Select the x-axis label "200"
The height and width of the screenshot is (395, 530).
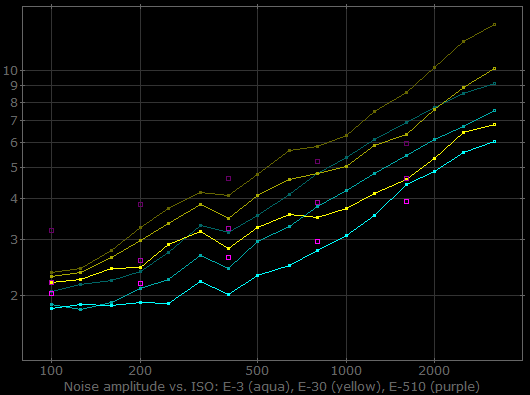(140, 371)
